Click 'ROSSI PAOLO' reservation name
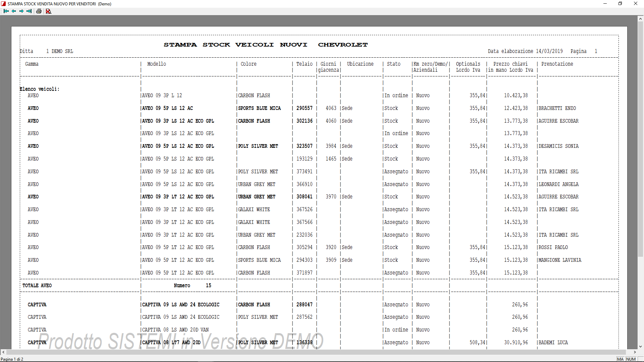 click(553, 247)
